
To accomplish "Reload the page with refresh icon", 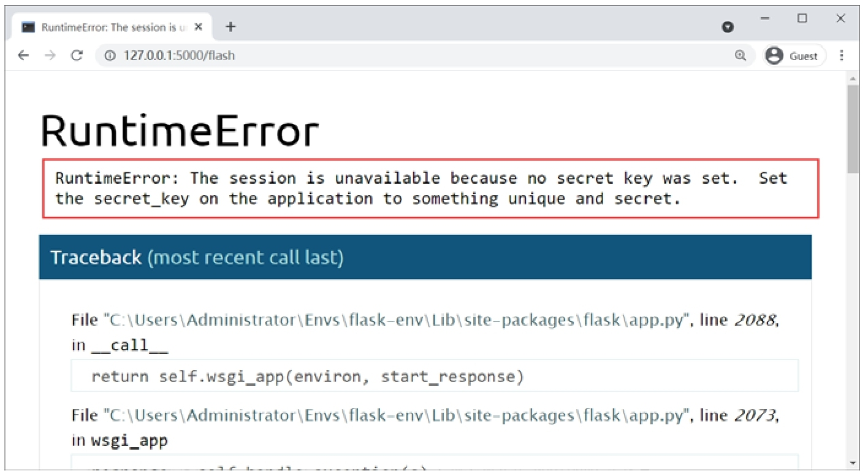I will 77,55.
